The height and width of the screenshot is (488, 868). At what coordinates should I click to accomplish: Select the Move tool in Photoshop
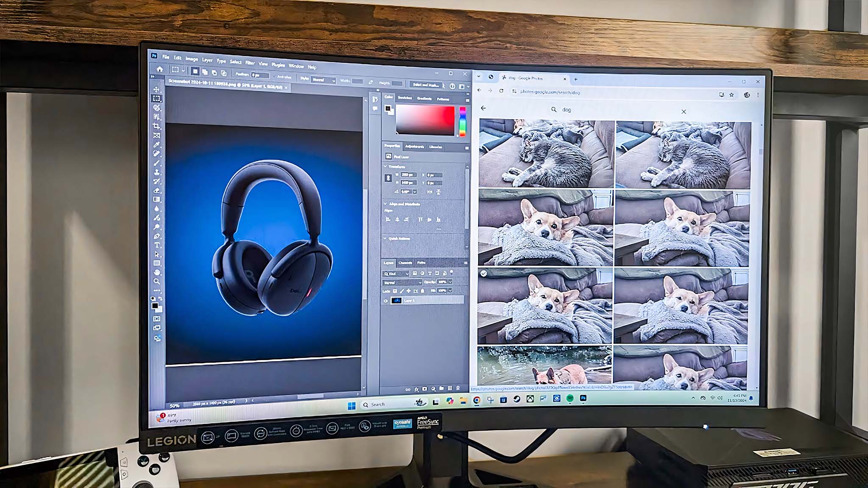click(x=156, y=89)
